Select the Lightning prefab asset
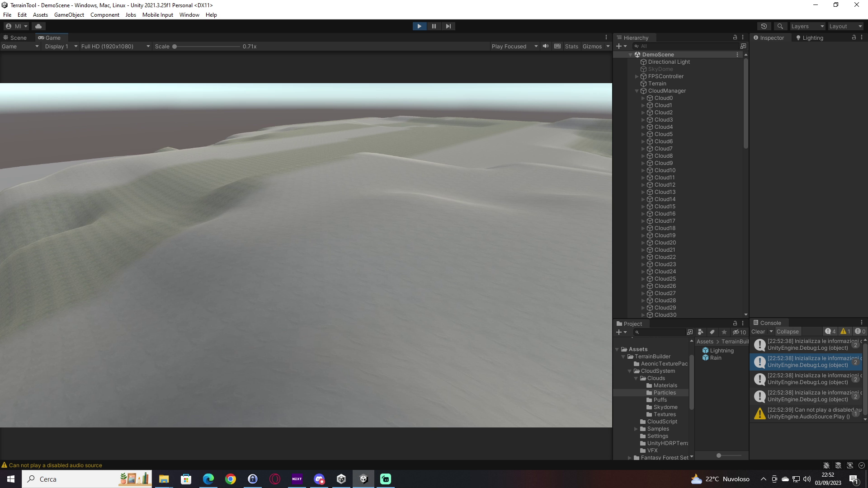This screenshot has width=868, height=488. (x=718, y=351)
